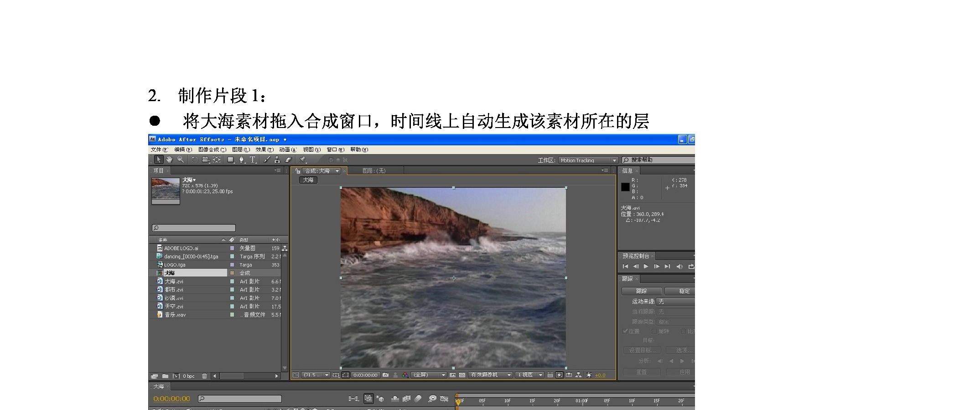Toggle the transparency grid in the viewer

click(462, 375)
